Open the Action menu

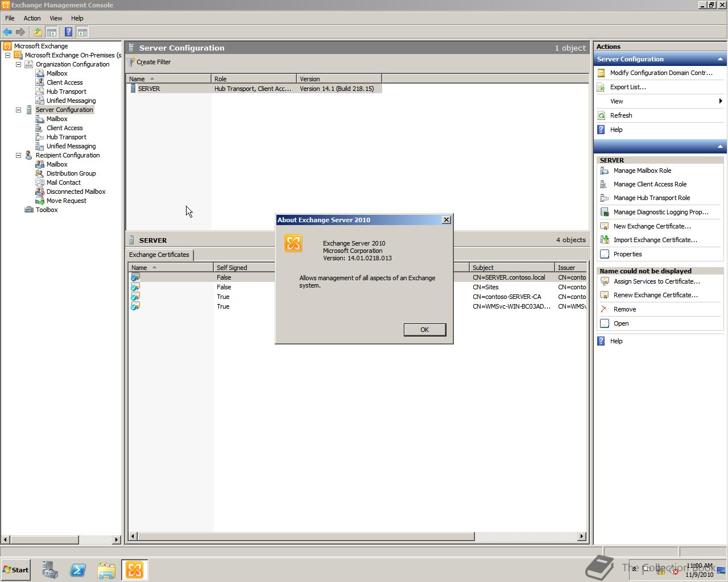32,18
